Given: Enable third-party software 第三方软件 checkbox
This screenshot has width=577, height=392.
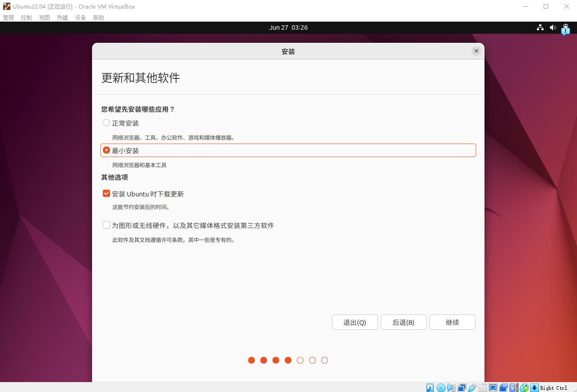Looking at the screenshot, I should (x=106, y=225).
